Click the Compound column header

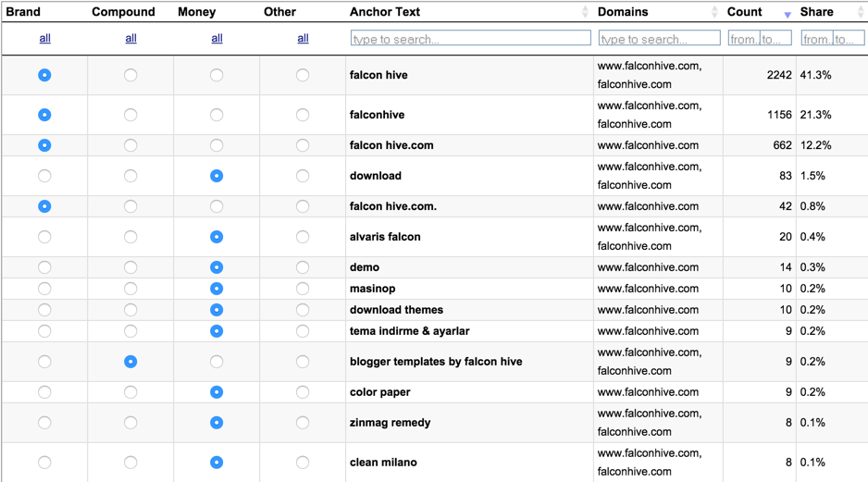pos(123,12)
